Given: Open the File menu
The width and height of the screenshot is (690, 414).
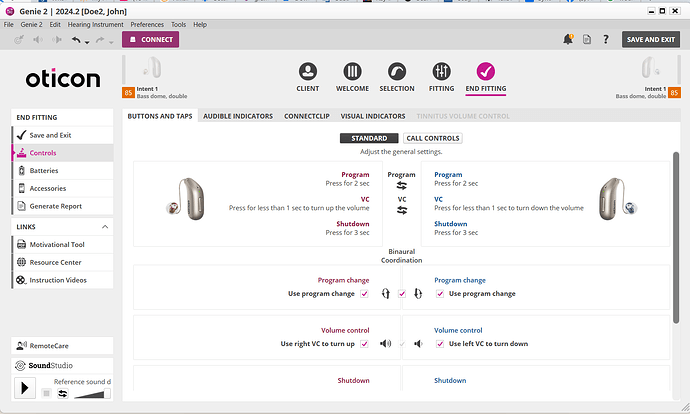Looking at the screenshot, I should tap(8, 25).
